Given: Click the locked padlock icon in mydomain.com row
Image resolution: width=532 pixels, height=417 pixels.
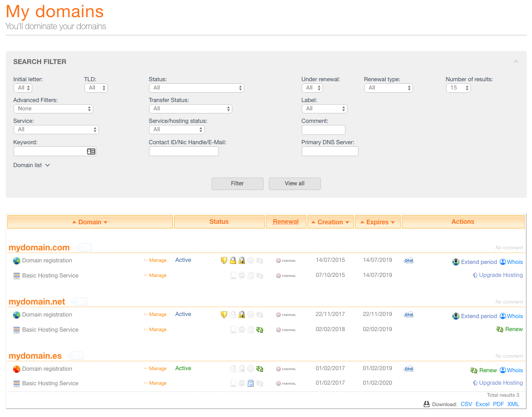Looking at the screenshot, I should pyautogui.click(x=233, y=260).
